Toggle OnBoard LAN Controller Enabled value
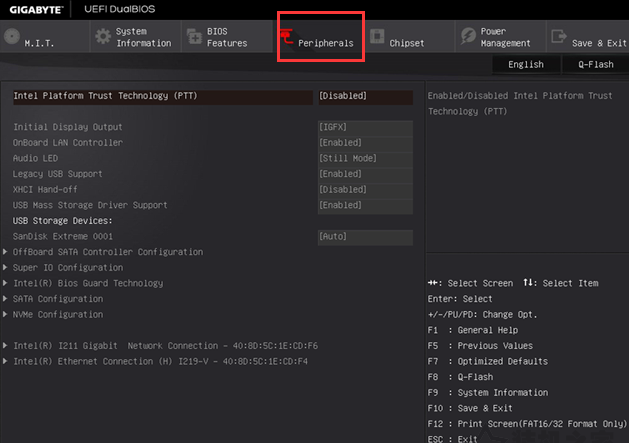The image size is (629, 443). (364, 143)
